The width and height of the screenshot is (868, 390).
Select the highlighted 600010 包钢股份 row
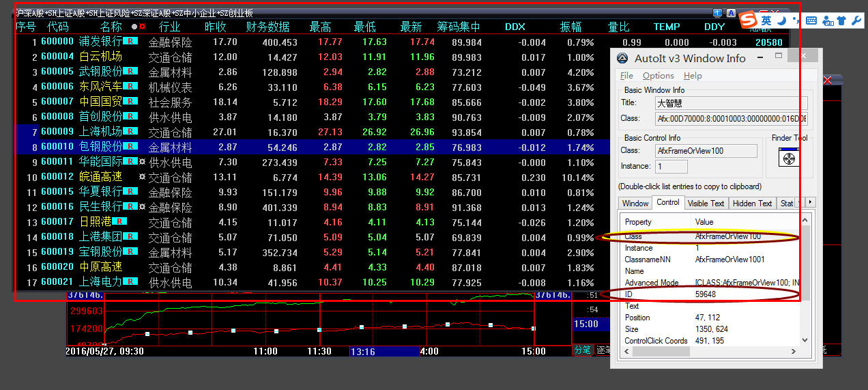(x=310, y=147)
